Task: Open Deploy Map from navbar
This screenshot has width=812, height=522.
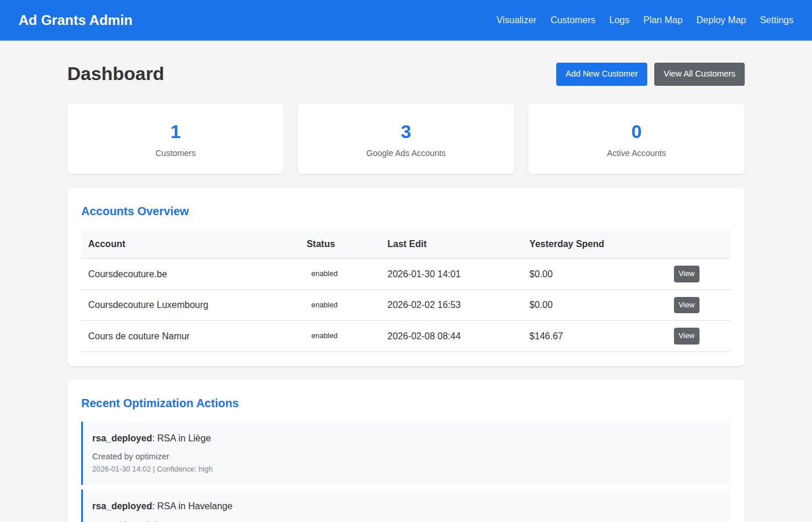Action: tap(721, 20)
